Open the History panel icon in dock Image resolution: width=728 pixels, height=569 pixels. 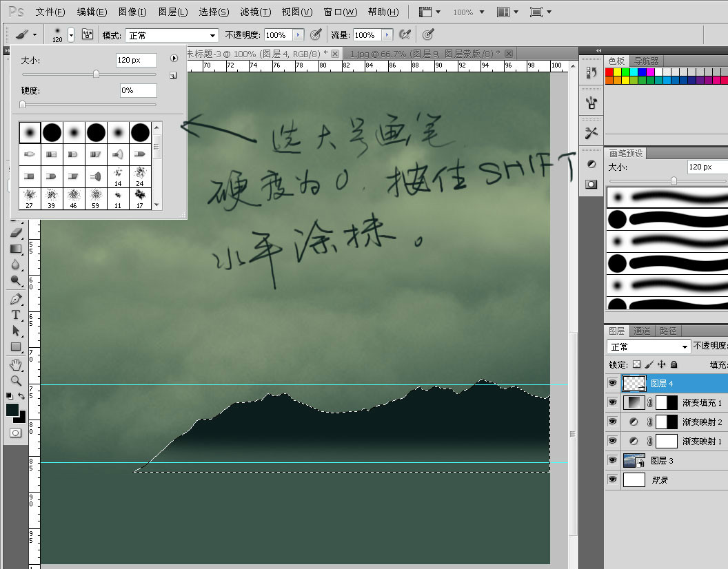click(591, 72)
